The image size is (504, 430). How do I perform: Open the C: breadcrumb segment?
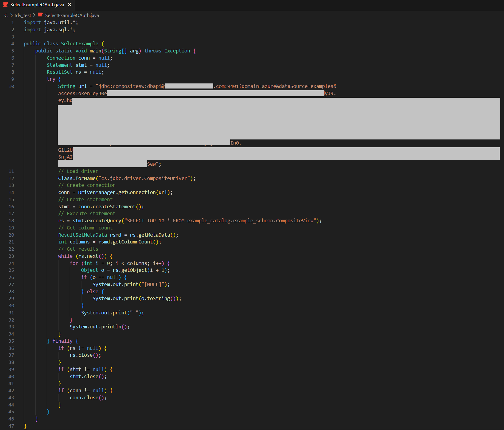coord(7,15)
